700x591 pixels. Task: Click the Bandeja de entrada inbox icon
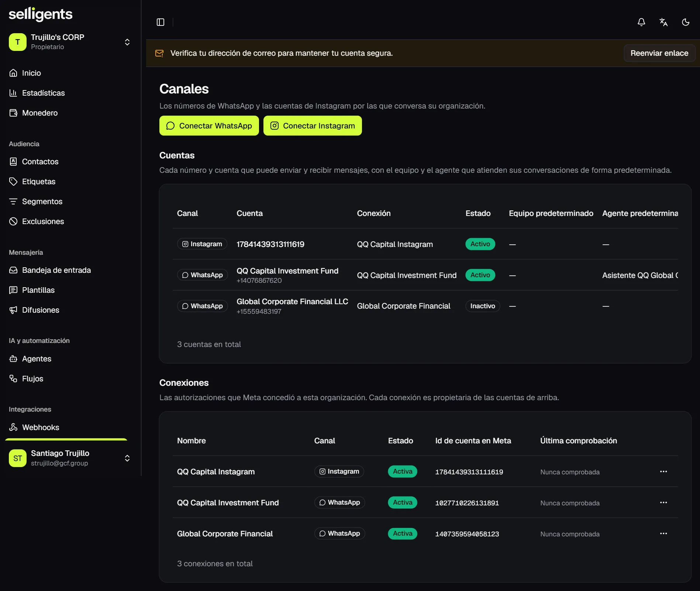pyautogui.click(x=13, y=270)
